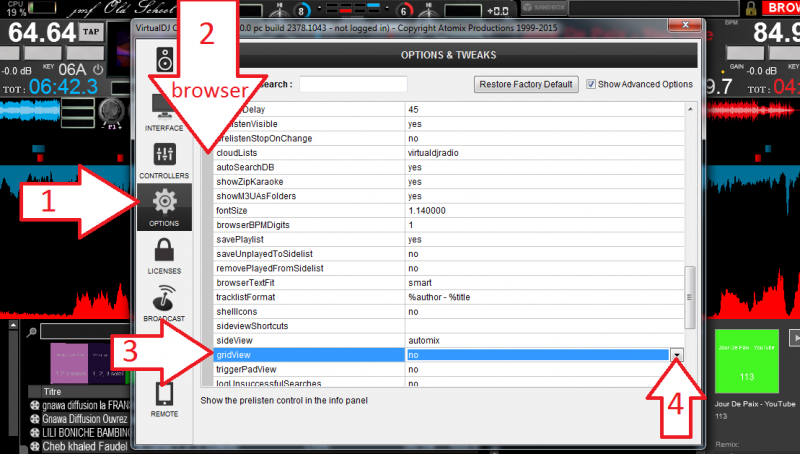The image size is (800, 454).
Task: Select the showM3UAsFolders option row
Action: coord(448,196)
